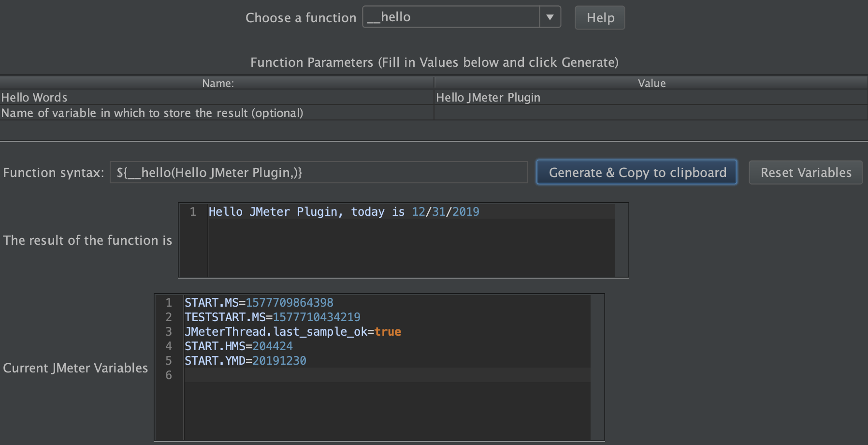
Task: Click Generate & Copy to clipboard
Action: (637, 172)
